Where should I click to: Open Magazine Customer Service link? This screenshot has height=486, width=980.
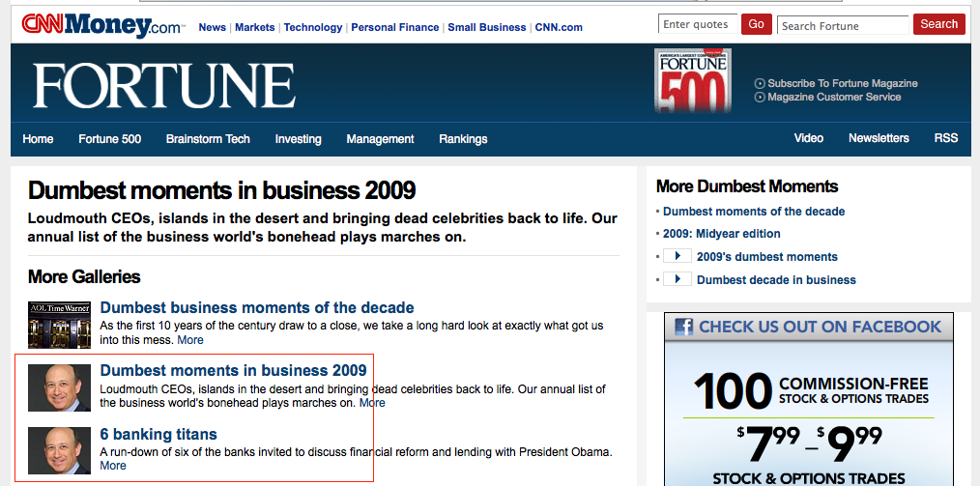834,97
